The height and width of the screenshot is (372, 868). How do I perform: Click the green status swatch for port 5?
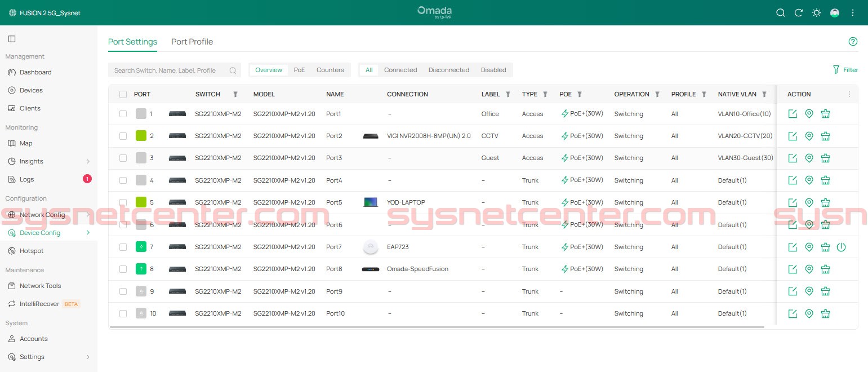pyautogui.click(x=141, y=202)
